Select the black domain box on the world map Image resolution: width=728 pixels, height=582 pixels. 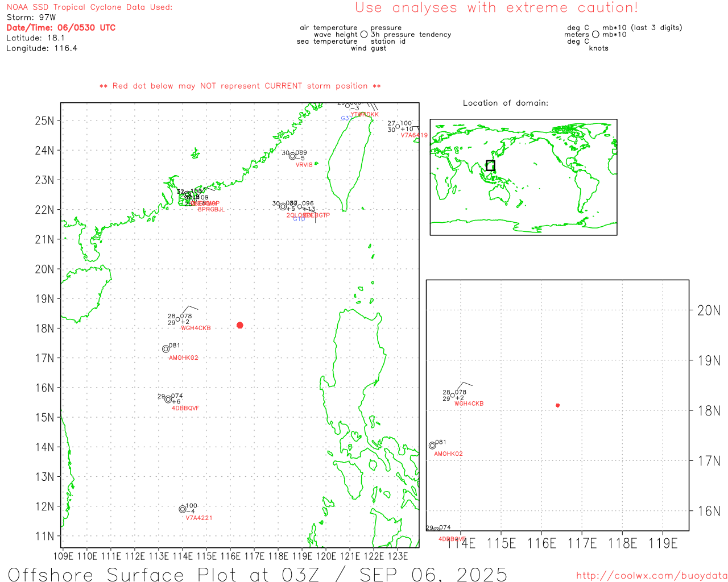(490, 165)
